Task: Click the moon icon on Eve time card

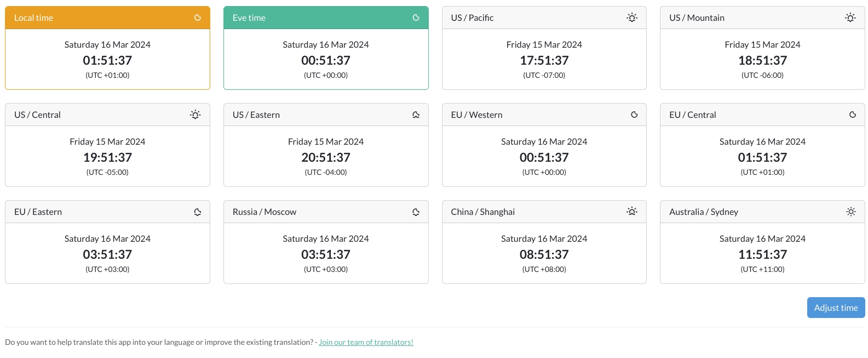Action: 416,18
